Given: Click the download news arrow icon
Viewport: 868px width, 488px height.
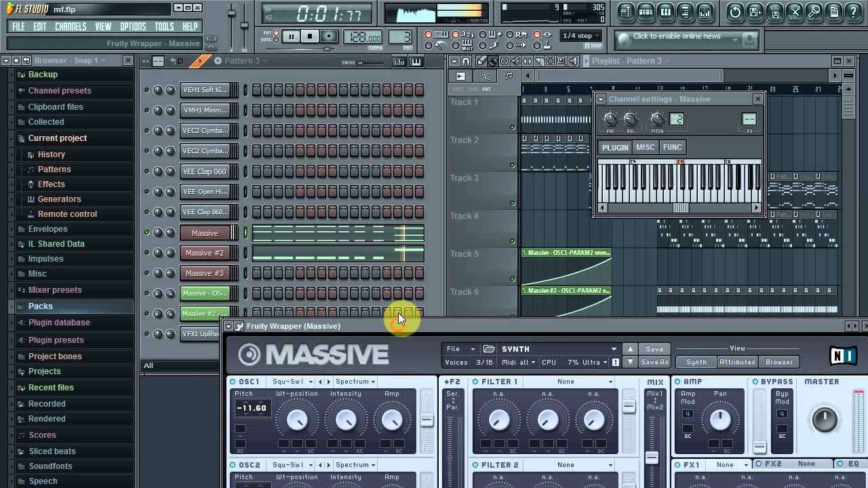Looking at the screenshot, I should (749, 39).
